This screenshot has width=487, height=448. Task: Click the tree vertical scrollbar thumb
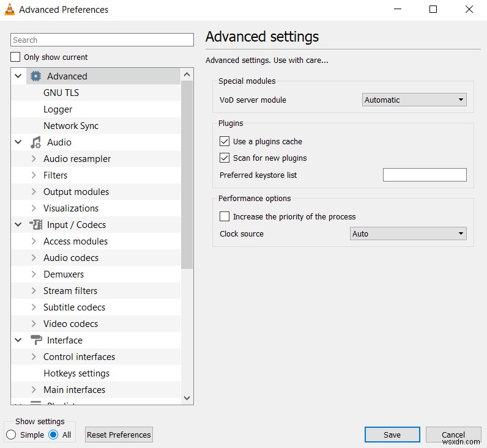pos(187,175)
